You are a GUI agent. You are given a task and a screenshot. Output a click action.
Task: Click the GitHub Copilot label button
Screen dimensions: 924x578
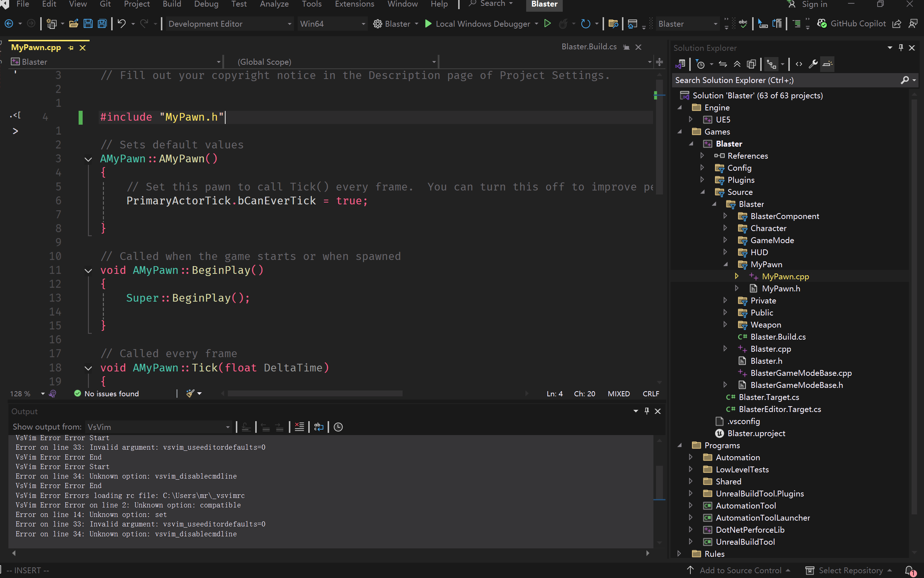click(858, 24)
